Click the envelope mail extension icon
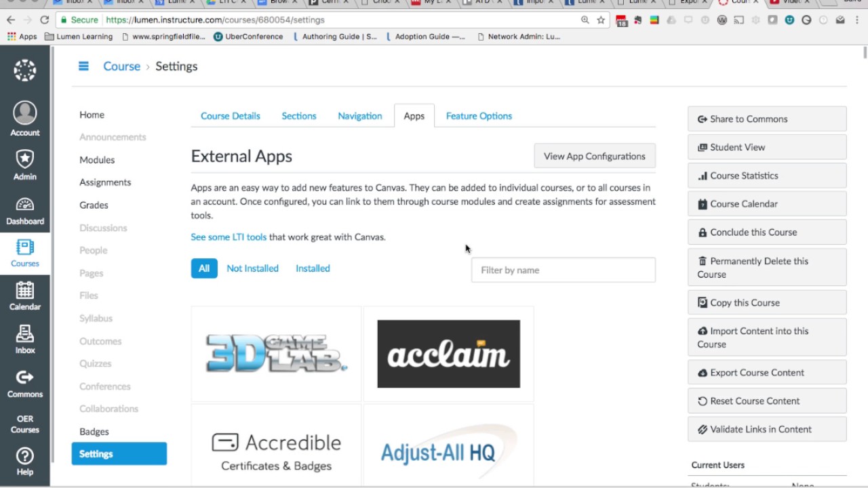Image resolution: width=868 pixels, height=488 pixels. tap(840, 20)
